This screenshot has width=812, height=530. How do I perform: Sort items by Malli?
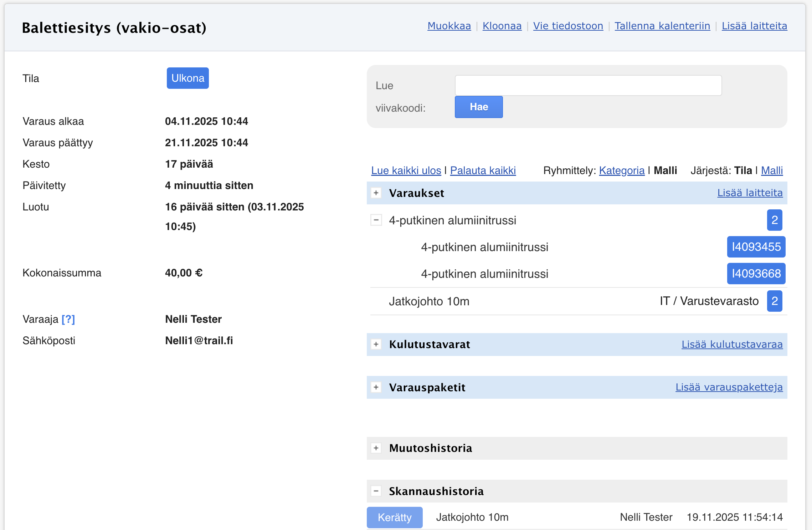(772, 170)
